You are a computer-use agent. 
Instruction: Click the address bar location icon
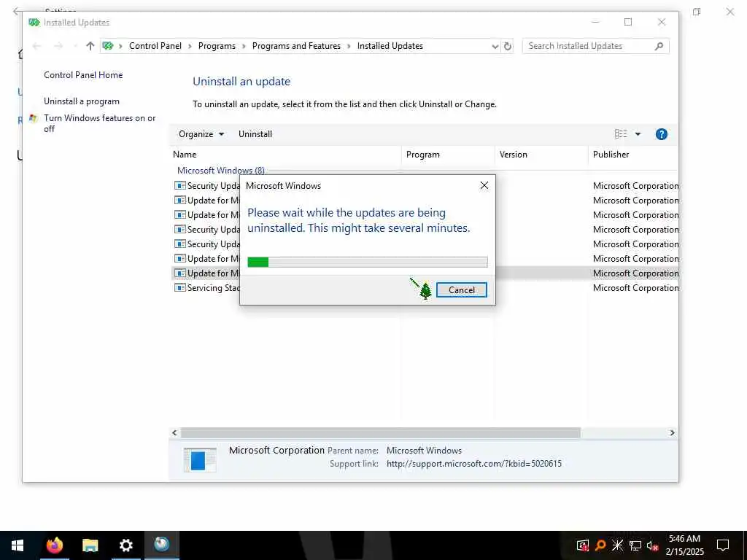coord(108,46)
